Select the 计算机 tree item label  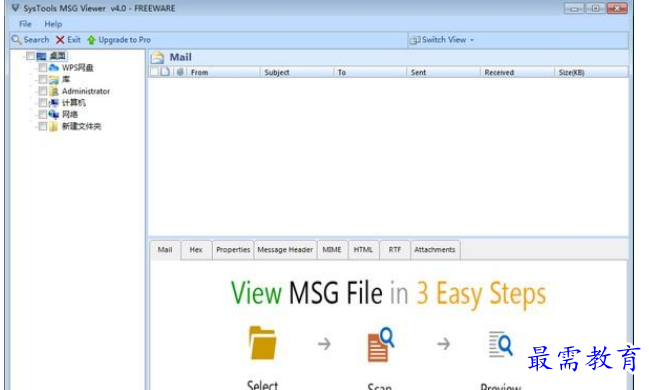point(74,103)
